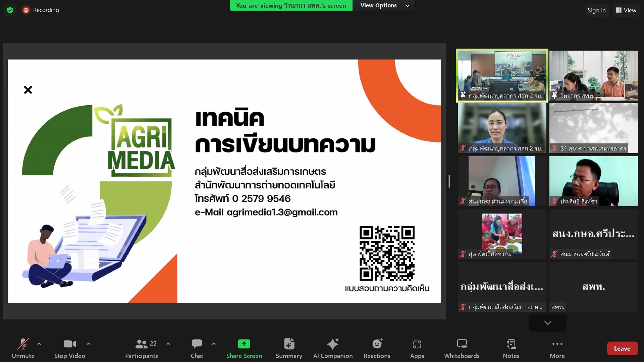
Task: Select the สนง.กษอ.ศรีประจันต์ tile
Action: 593,234
